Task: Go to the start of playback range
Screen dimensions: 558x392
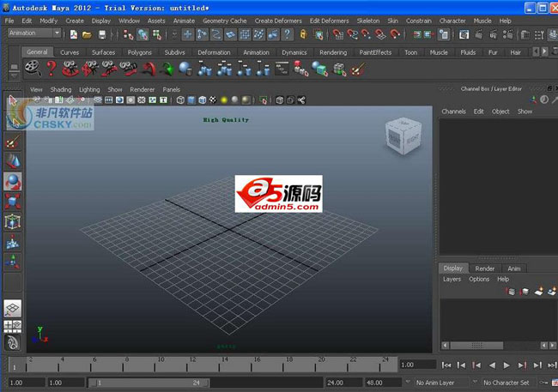Action: (446, 365)
